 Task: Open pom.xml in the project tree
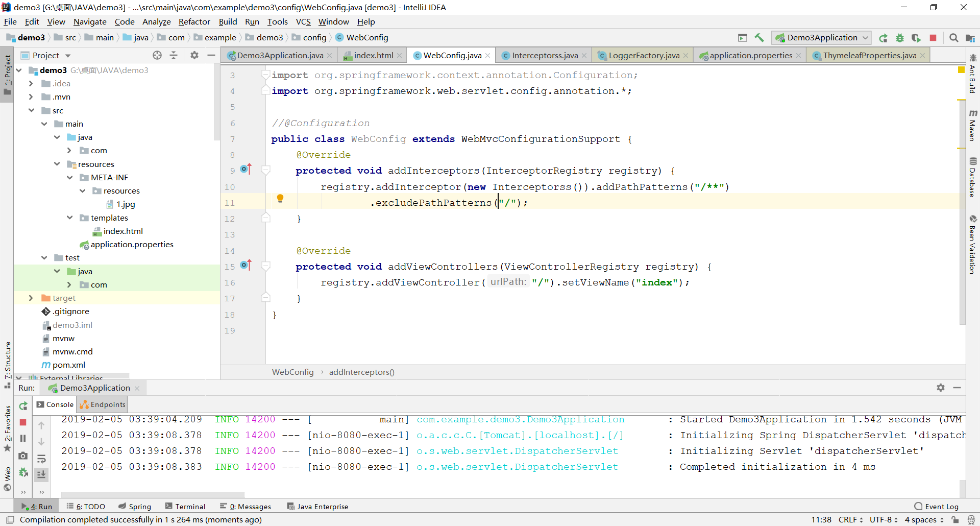point(68,365)
